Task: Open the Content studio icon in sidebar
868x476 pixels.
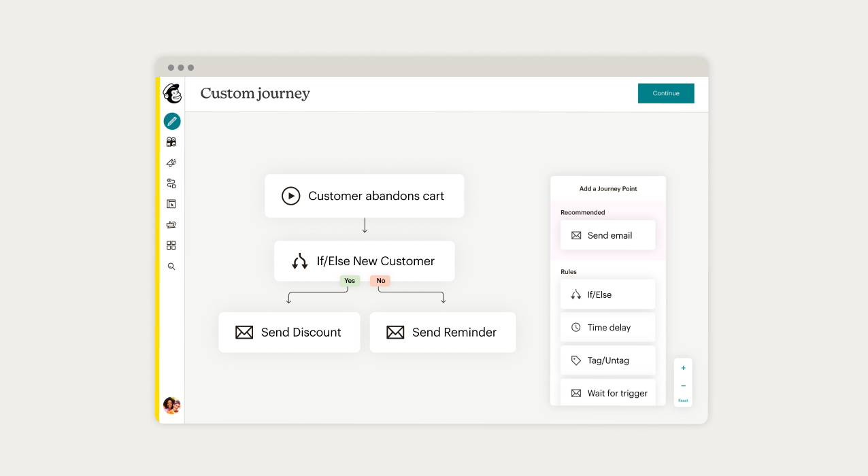Action: coord(171,224)
